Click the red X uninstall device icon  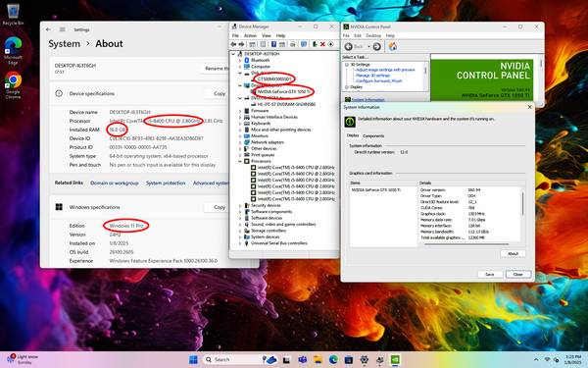[x=322, y=44]
